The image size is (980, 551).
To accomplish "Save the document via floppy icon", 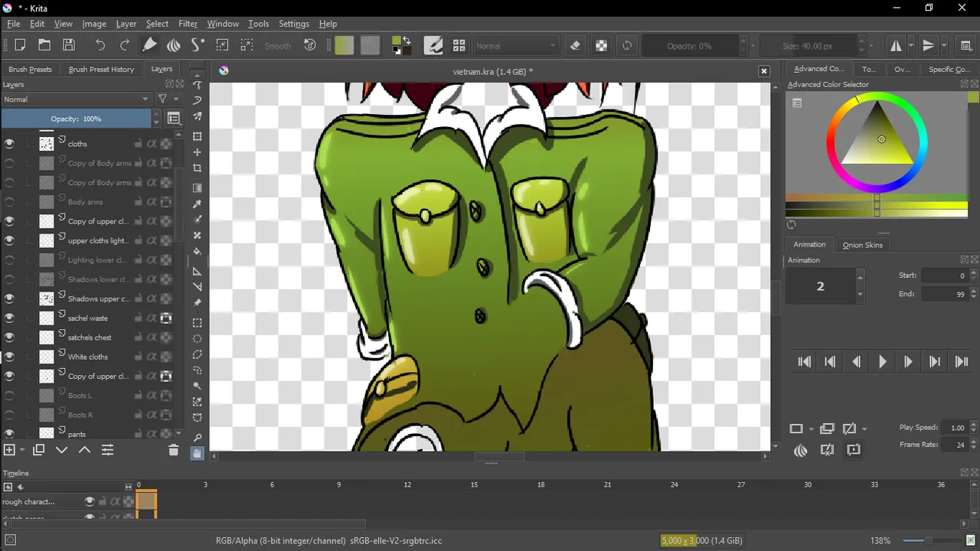I will 69,45.
